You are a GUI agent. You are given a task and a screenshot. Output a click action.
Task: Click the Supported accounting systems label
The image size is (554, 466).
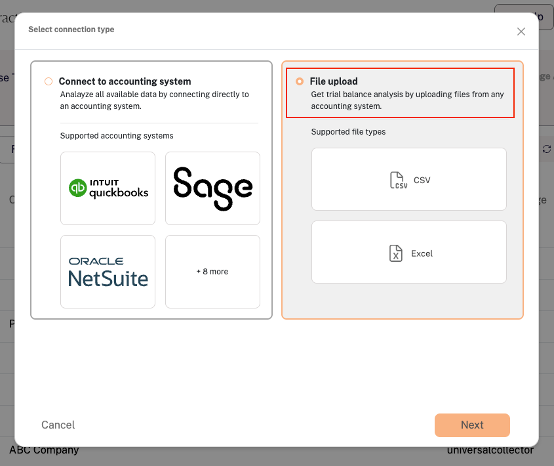[x=117, y=136]
